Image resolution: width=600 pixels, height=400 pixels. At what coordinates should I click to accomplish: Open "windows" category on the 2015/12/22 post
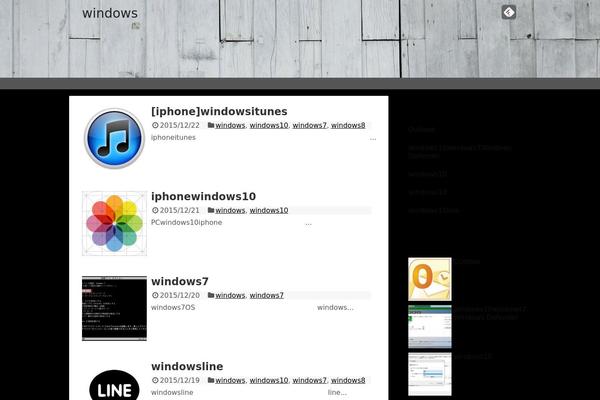click(230, 125)
